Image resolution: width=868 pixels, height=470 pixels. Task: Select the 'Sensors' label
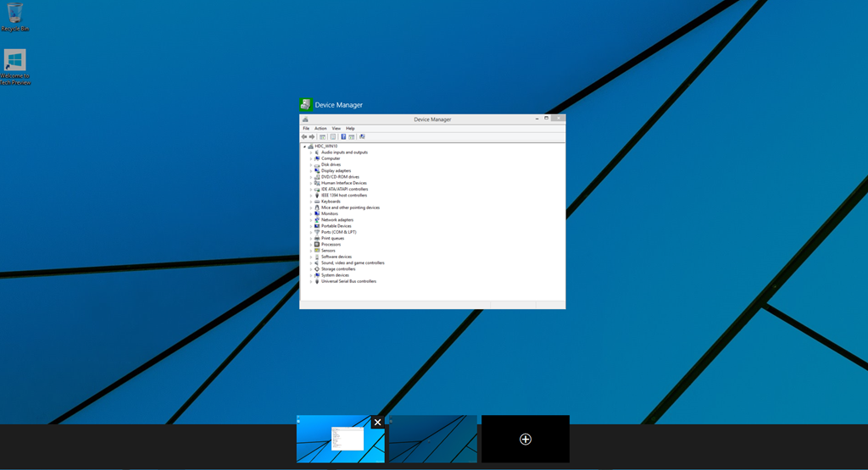click(328, 251)
